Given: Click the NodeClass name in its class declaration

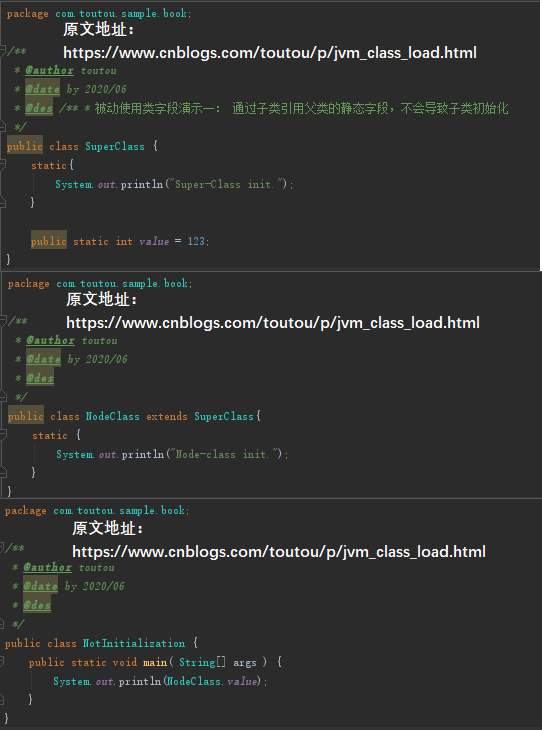Looking at the screenshot, I should click(x=112, y=416).
